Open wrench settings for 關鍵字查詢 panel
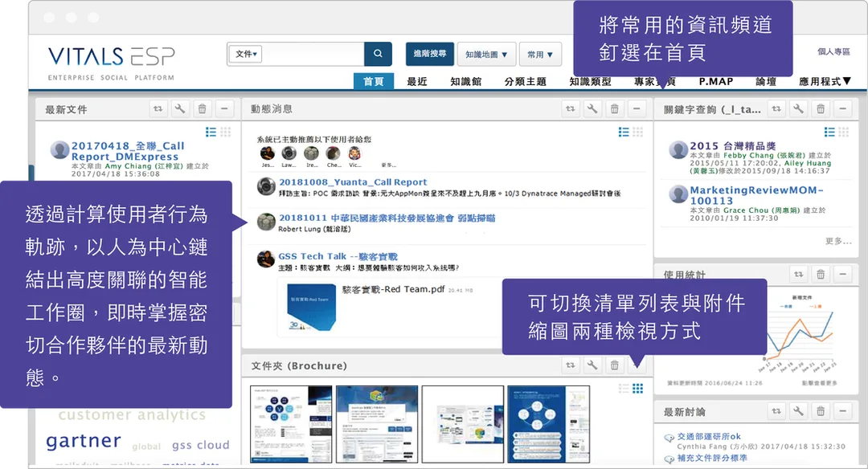Viewport: 868px width, 469px height. pyautogui.click(x=798, y=109)
